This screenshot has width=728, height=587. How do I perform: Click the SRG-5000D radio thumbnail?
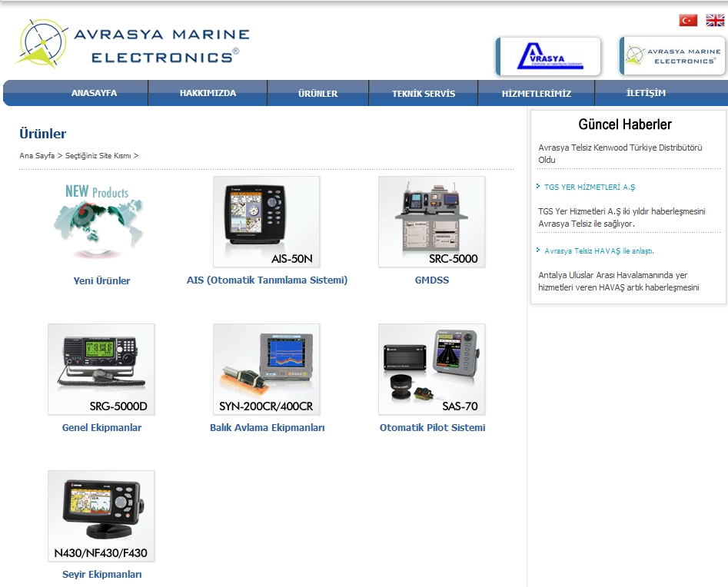[x=101, y=370]
